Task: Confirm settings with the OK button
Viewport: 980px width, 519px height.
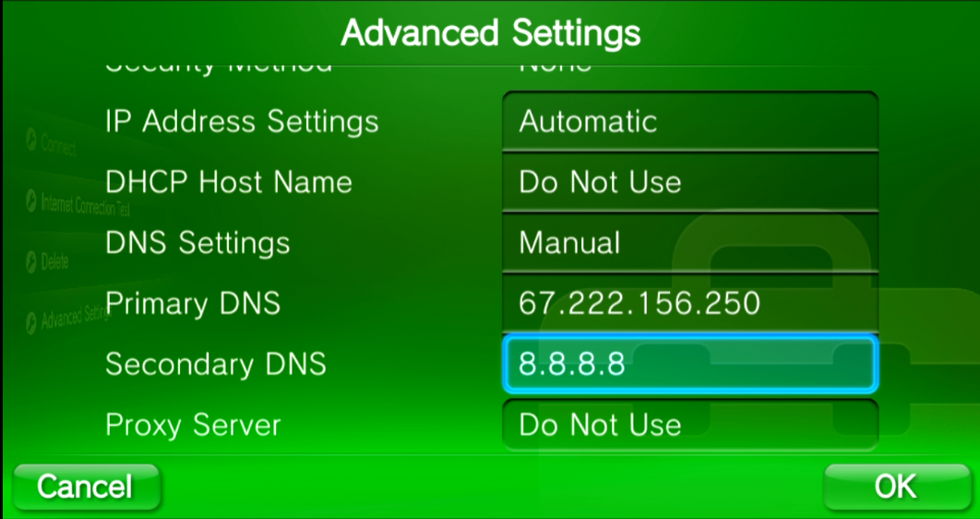Action: pos(895,486)
